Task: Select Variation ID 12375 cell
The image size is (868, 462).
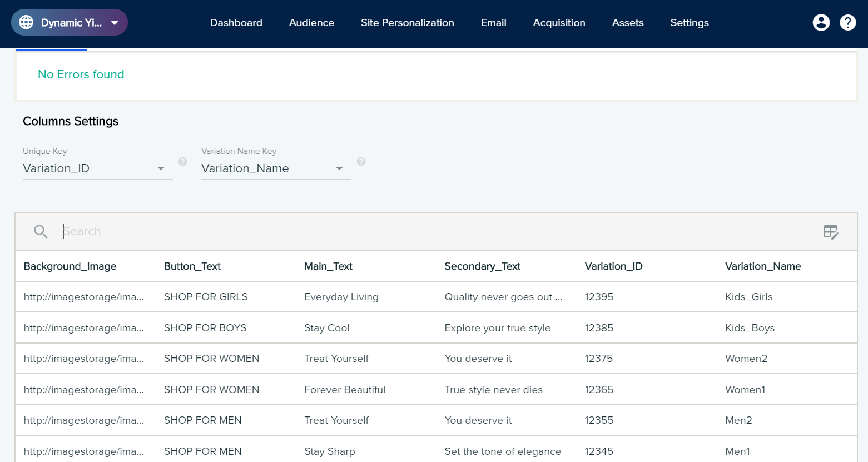Action: [x=599, y=359]
